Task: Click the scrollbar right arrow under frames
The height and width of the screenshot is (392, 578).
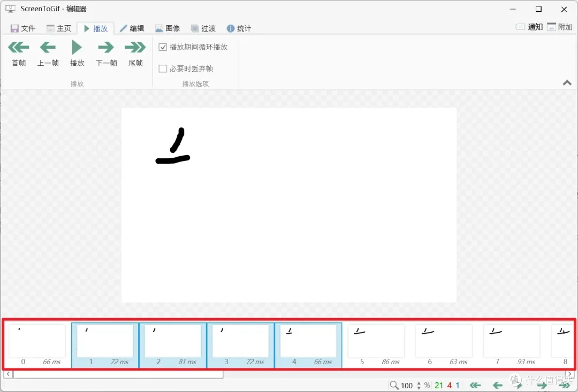Action: click(570, 374)
